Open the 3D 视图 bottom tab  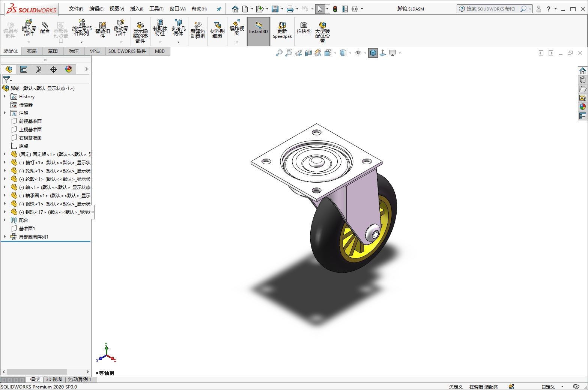[54, 379]
